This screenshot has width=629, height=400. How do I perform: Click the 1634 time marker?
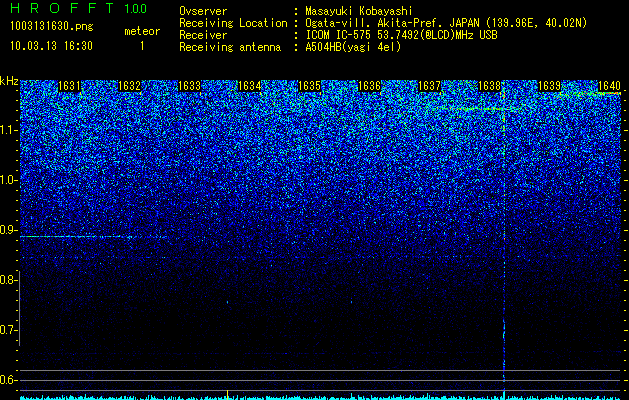tap(250, 86)
